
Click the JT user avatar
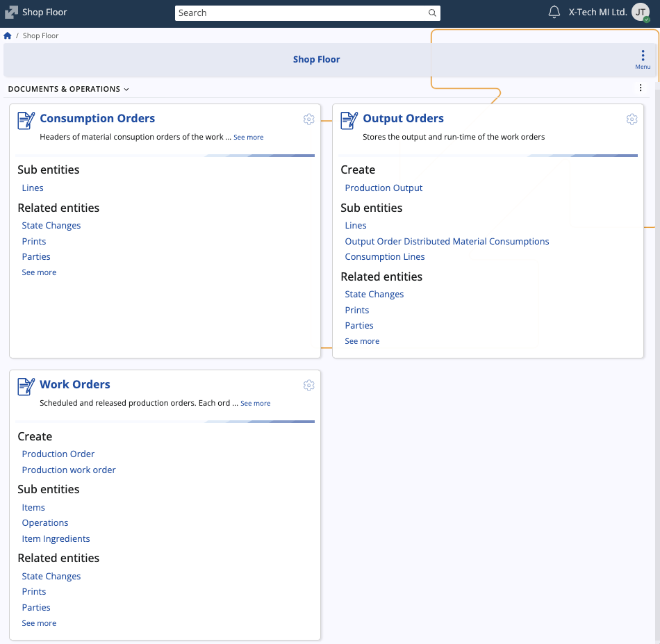point(640,13)
